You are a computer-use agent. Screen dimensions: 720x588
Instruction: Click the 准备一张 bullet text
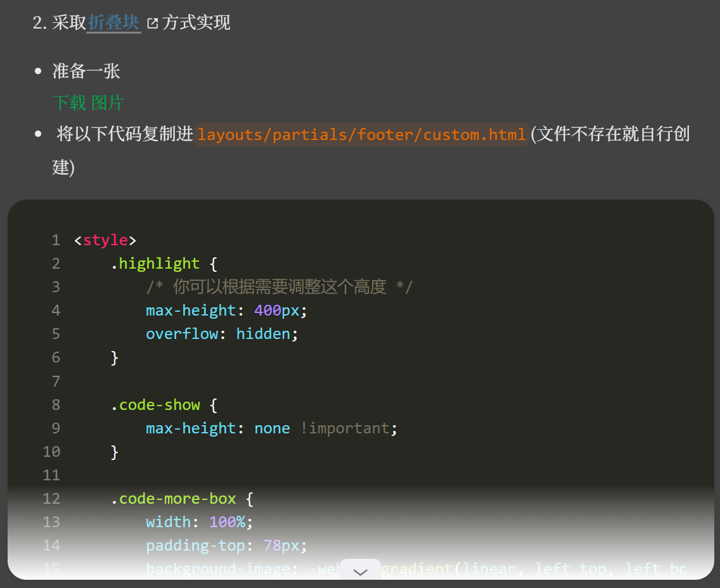[86, 71]
